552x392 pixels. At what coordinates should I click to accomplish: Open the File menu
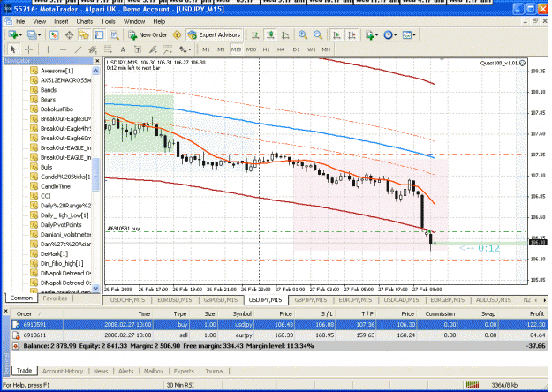click(x=20, y=21)
